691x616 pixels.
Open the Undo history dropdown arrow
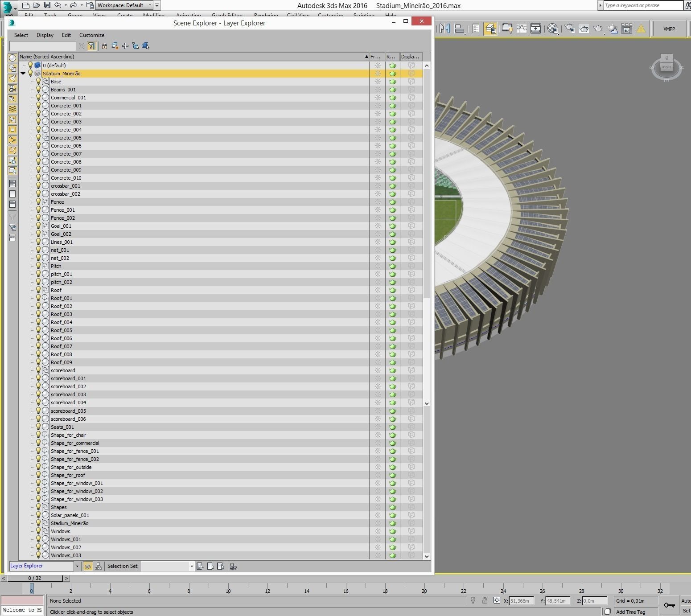click(66, 5)
